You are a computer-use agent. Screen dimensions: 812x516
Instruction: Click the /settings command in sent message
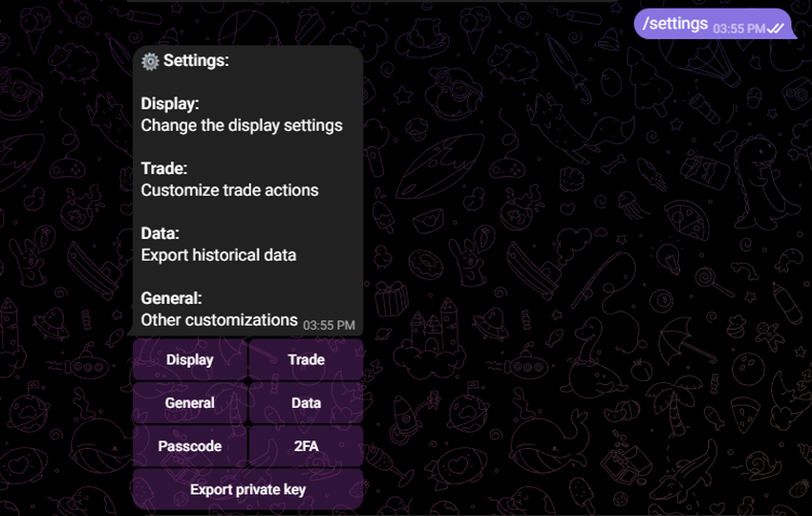click(x=674, y=24)
